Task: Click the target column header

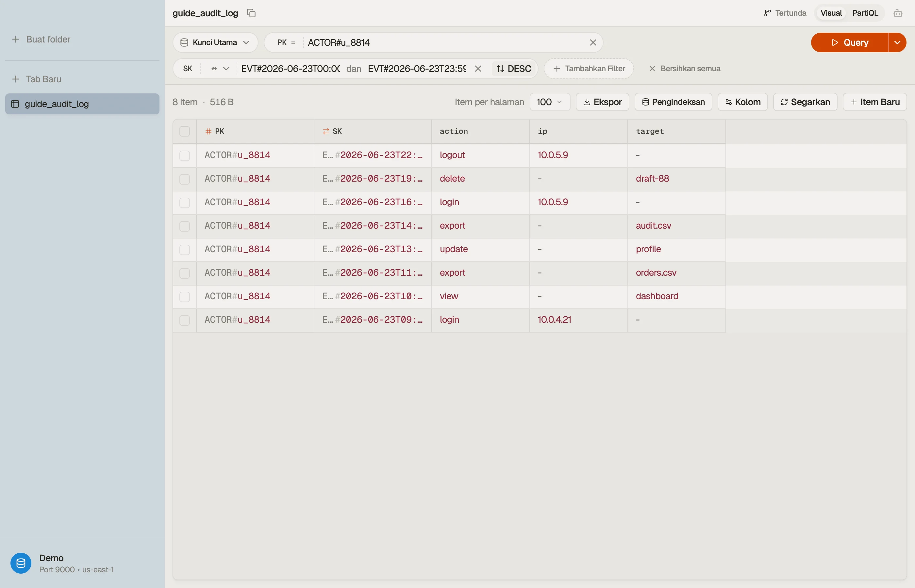Action: click(676, 131)
